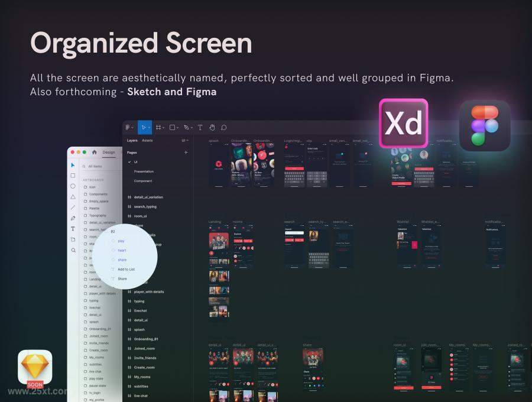Select the Component page
The height and width of the screenshot is (402, 532).
[x=143, y=181]
